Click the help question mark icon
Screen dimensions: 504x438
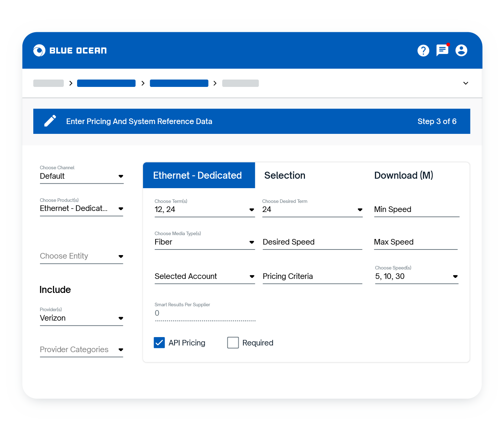coord(423,51)
